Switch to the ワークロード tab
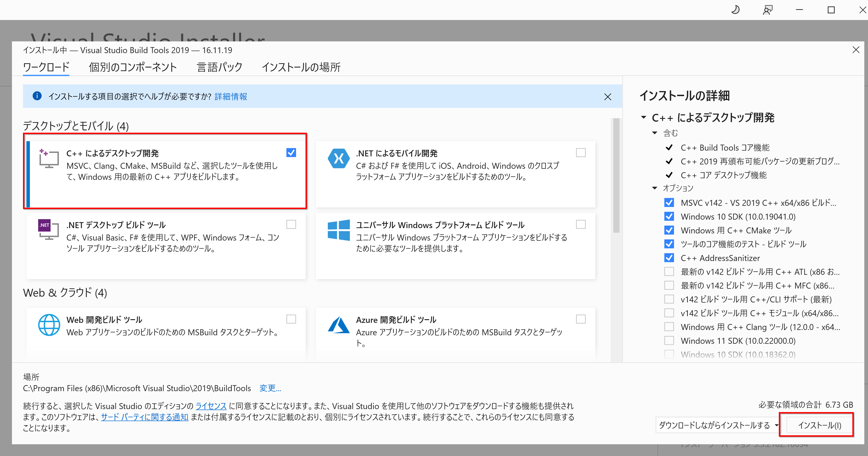 click(x=46, y=67)
